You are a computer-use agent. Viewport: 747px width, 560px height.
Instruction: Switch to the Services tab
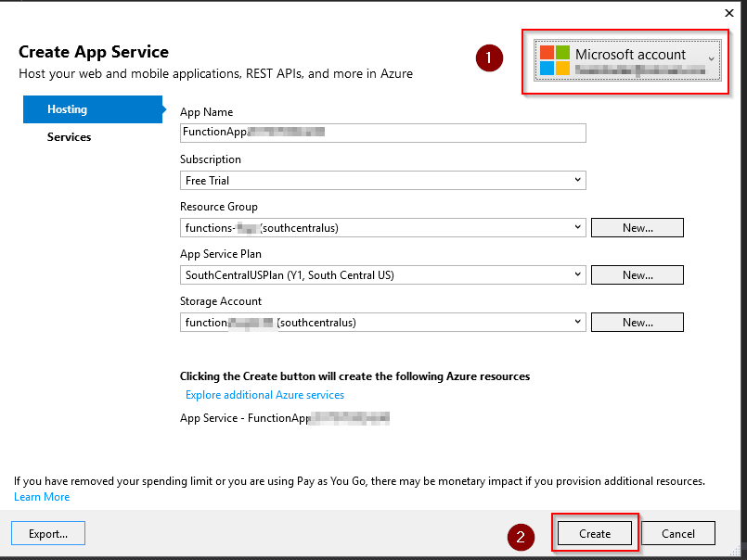69,137
